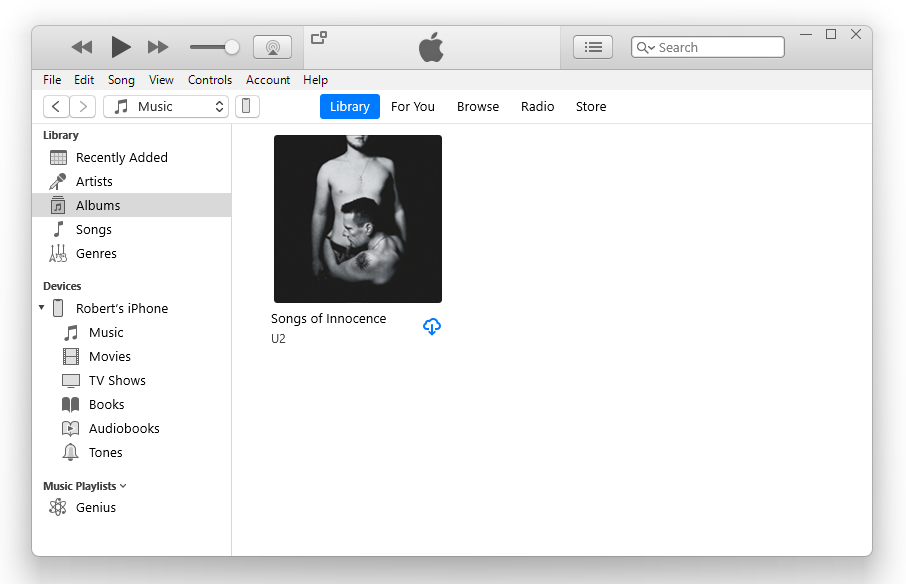Open the File menu
906x584 pixels.
(x=52, y=80)
